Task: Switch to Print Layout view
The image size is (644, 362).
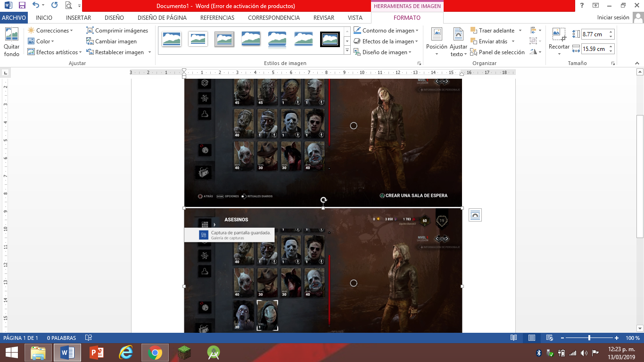Action: pos(531,338)
